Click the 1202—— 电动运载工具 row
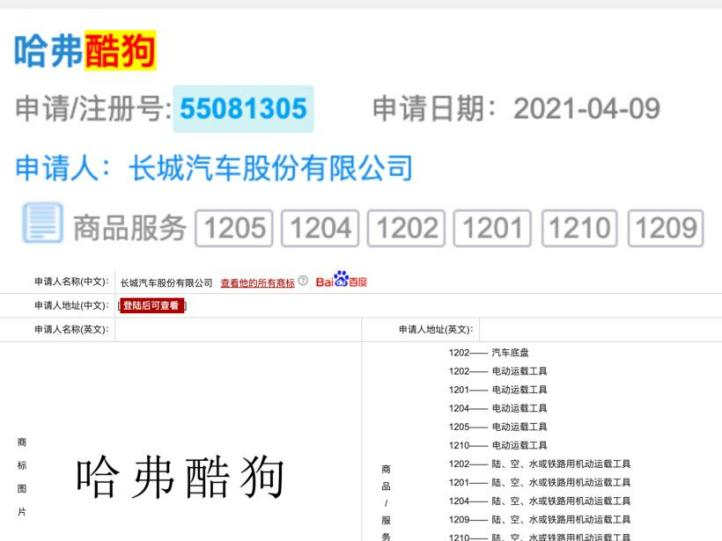 [498, 371]
